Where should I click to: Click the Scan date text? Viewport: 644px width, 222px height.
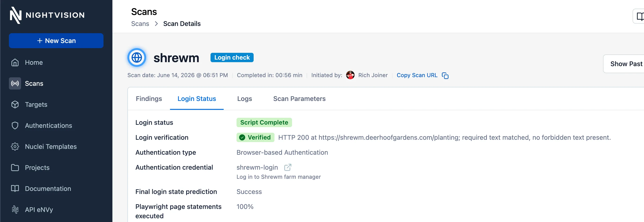(178, 75)
